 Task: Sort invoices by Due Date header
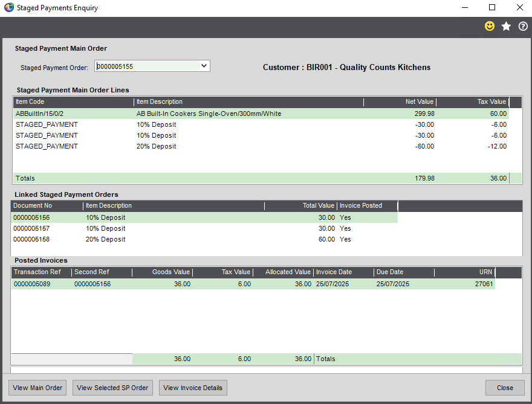(x=403, y=272)
